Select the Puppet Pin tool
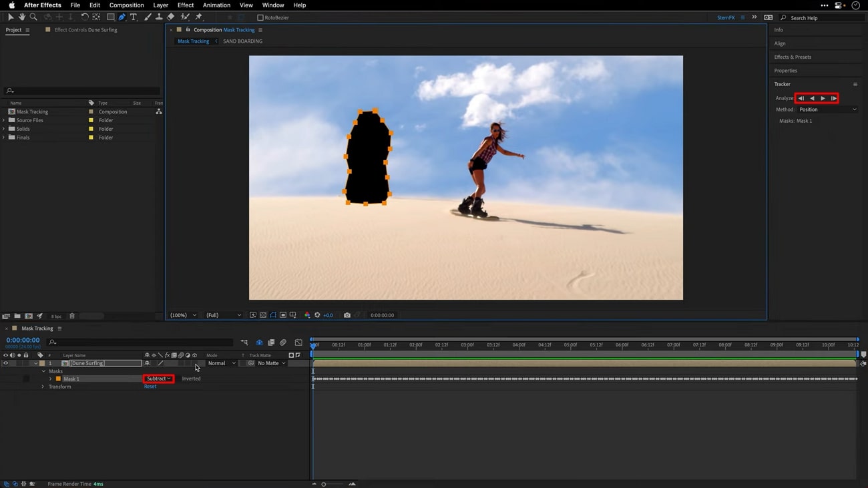This screenshot has height=488, width=868. tap(198, 17)
